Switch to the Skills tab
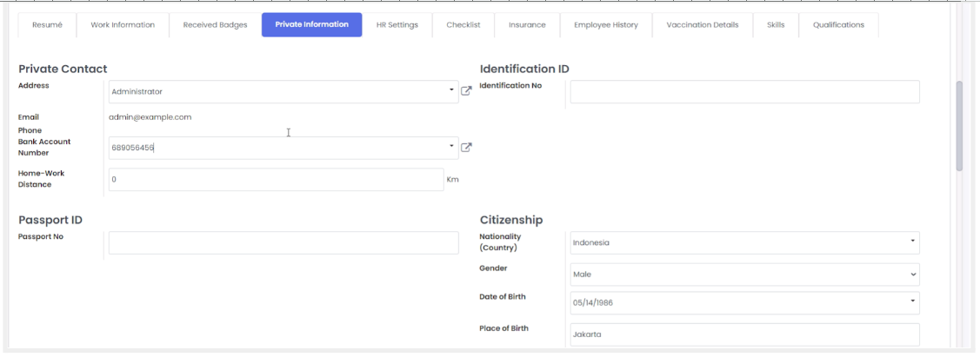This screenshot has height=357, width=980. [x=776, y=25]
